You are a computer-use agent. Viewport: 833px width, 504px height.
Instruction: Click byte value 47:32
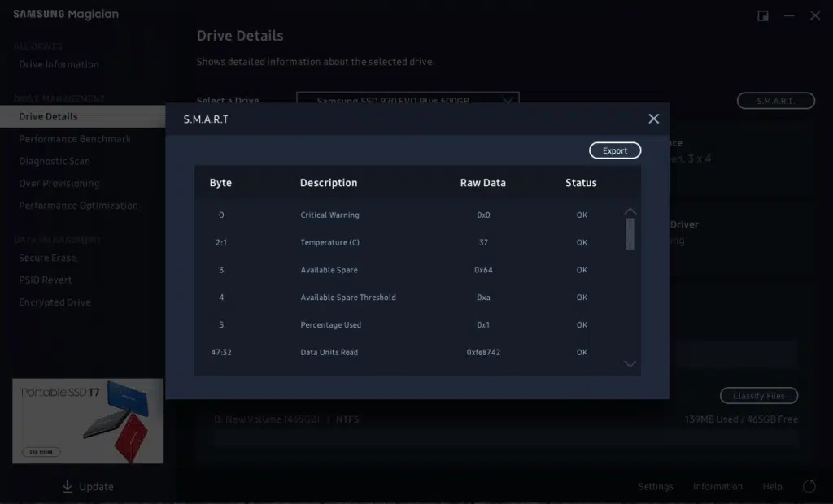pyautogui.click(x=221, y=352)
